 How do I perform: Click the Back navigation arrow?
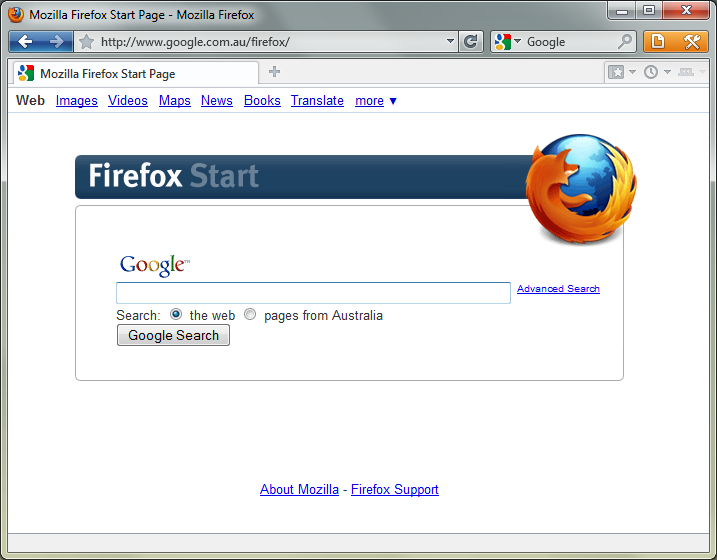25,42
